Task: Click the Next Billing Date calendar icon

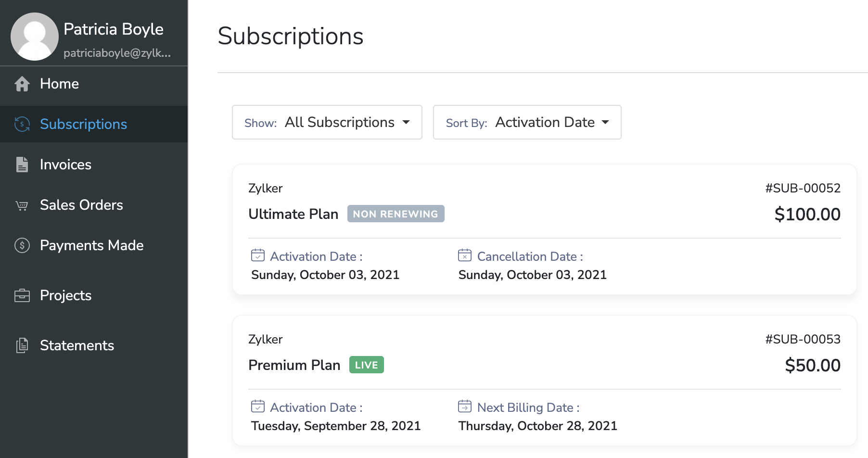Action: [x=465, y=406]
